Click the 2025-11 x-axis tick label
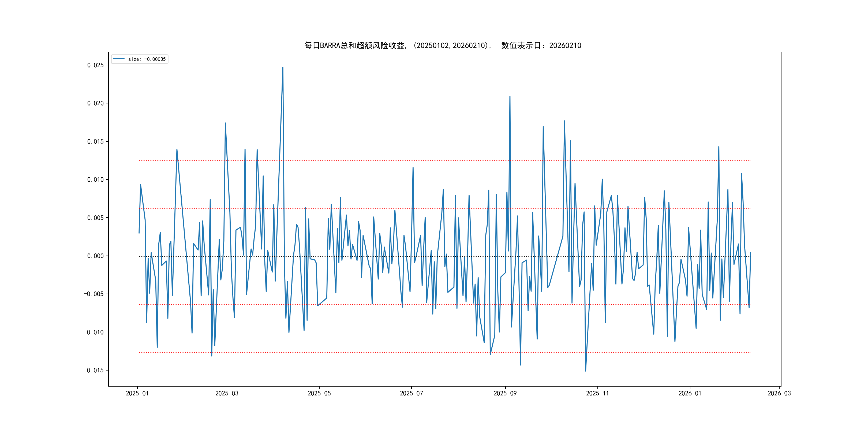The width and height of the screenshot is (868, 434). [597, 393]
